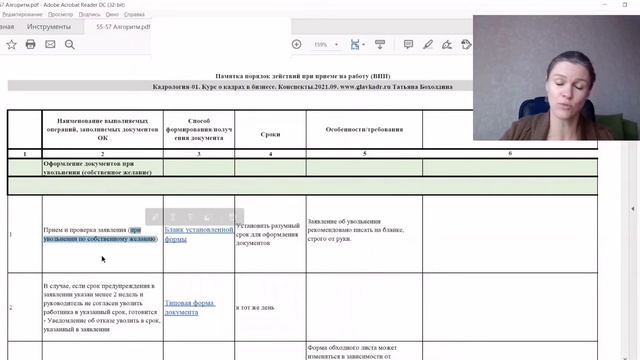Screen dimensions: 640x360
Task: Click the stamp tool icon at toolbar end
Action: (466, 44)
